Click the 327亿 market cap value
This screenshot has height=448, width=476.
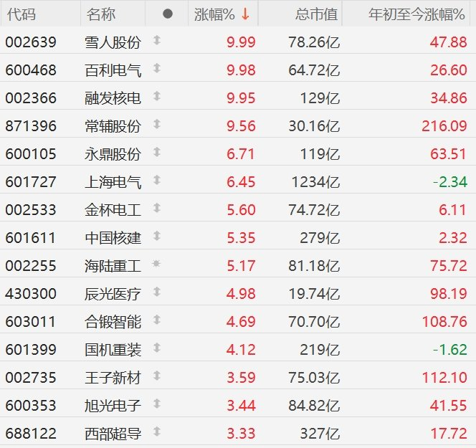tap(320, 434)
